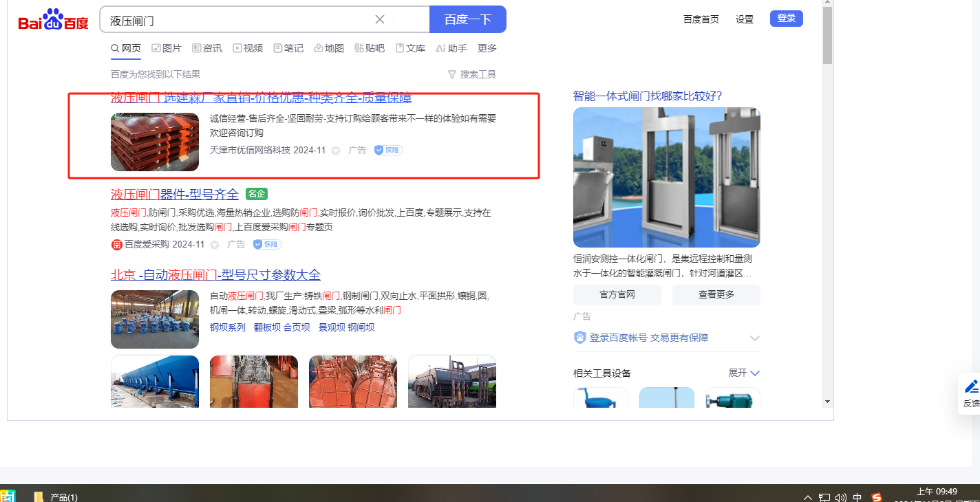Open the 北京-自动液压闸门-型号尺寸参数大全 result
This screenshot has height=502, width=980.
point(216,275)
